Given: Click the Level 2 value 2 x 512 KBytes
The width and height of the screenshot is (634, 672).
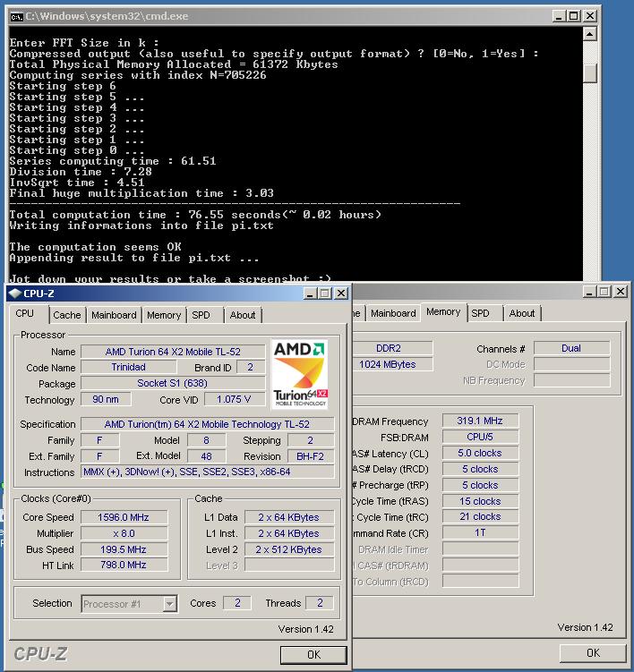Looking at the screenshot, I should [288, 549].
